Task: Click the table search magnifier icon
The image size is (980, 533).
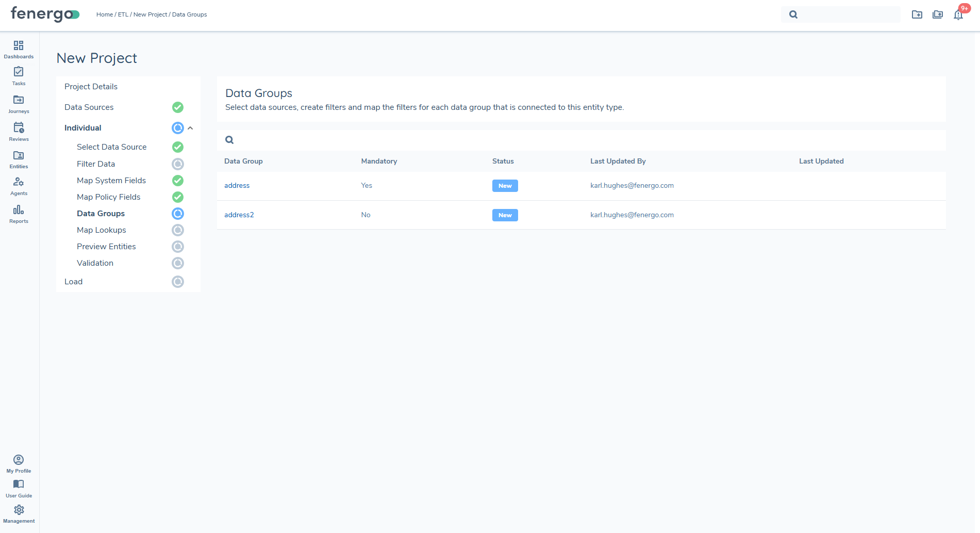Action: 229,140
